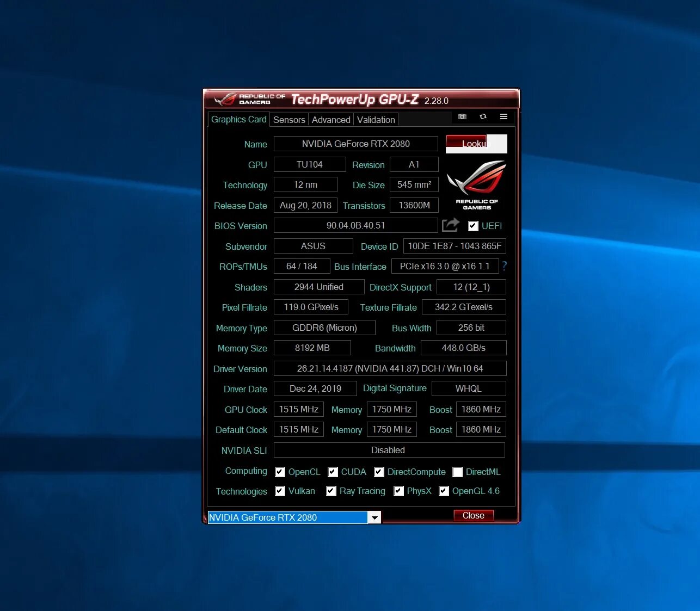Click the GPU Clock row Boost 1860 MHz value
This screenshot has height=611, width=700.
click(x=481, y=409)
